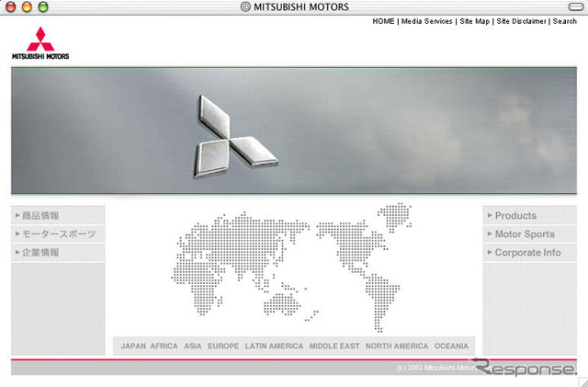Choose the OCEANIA region
The image size is (588, 387).
pos(451,346)
